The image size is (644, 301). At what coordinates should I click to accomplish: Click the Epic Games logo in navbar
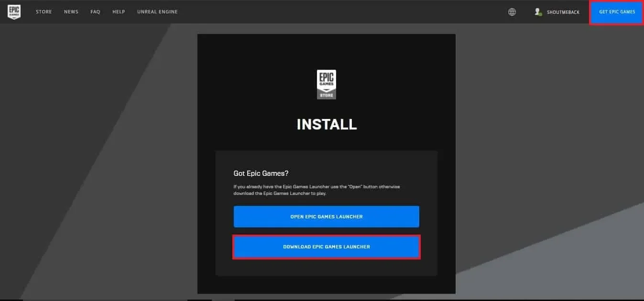click(x=14, y=11)
